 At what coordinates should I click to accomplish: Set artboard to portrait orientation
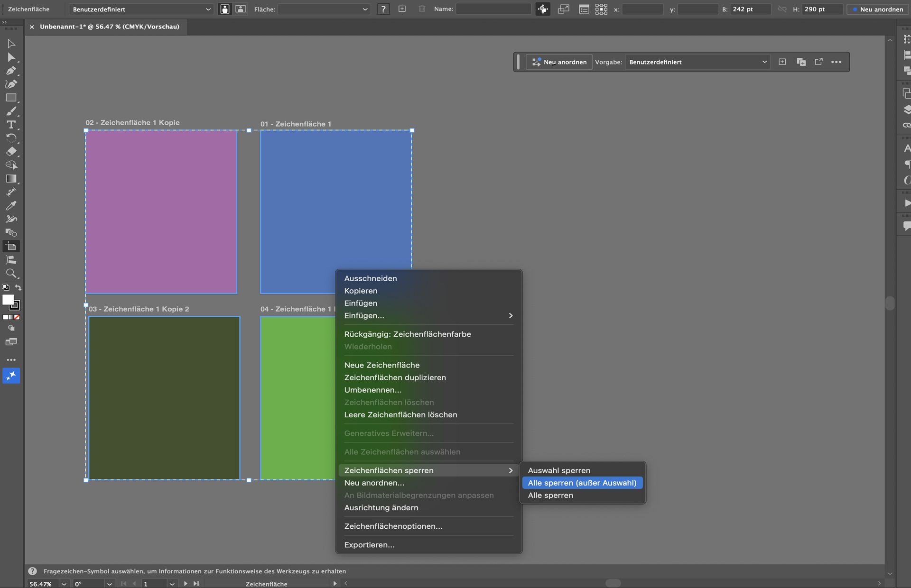coord(225,9)
